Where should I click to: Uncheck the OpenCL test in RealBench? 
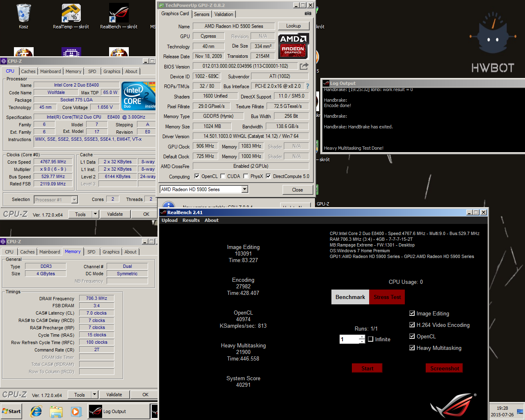(412, 336)
